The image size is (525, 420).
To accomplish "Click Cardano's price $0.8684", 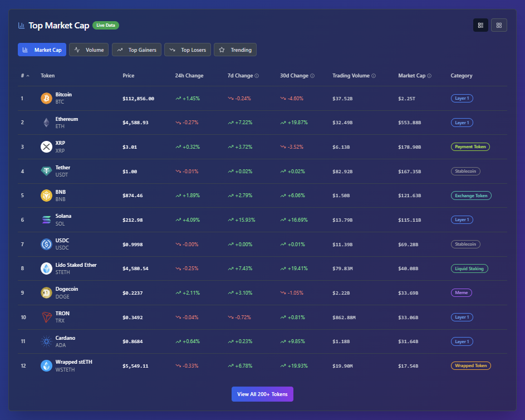I will tap(133, 341).
